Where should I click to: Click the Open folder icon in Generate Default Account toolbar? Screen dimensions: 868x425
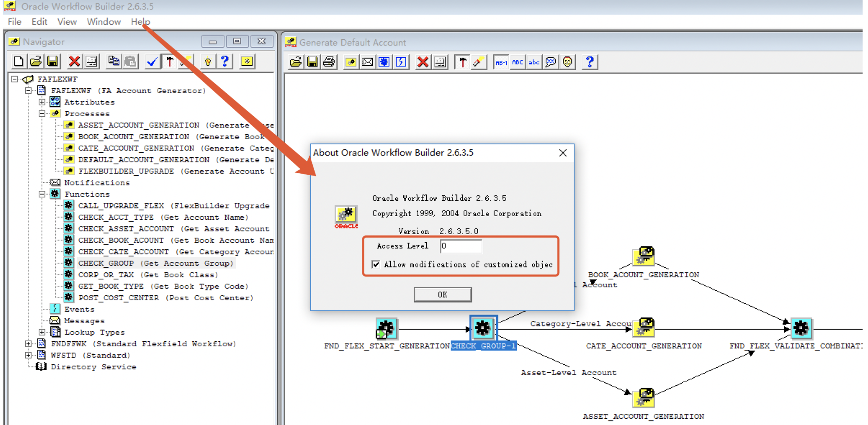(x=296, y=62)
